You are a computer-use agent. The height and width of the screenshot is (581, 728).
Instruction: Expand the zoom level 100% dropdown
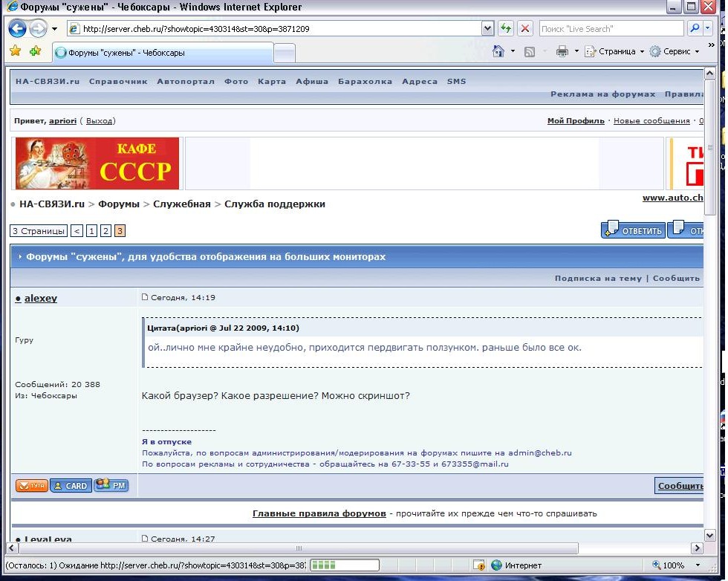[x=692, y=565]
